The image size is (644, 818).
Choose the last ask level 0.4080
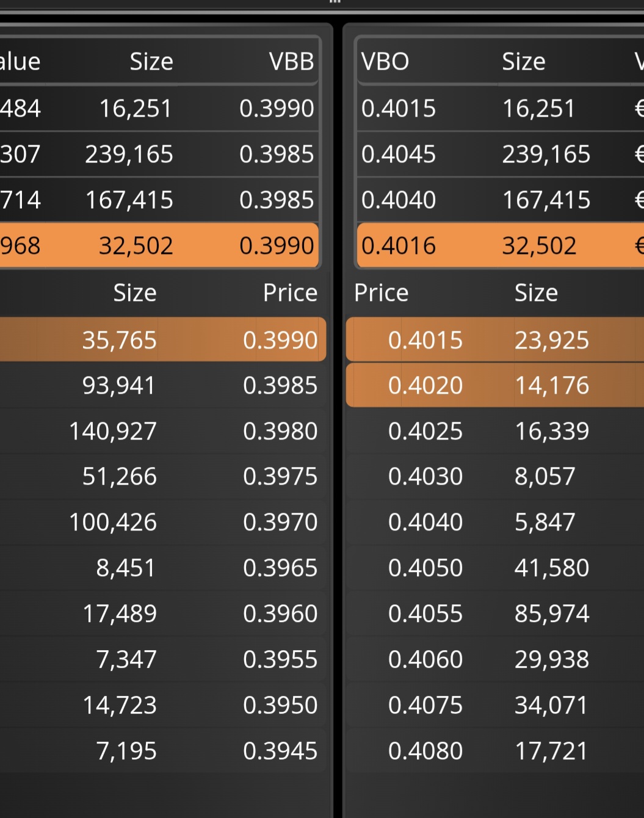click(x=495, y=751)
